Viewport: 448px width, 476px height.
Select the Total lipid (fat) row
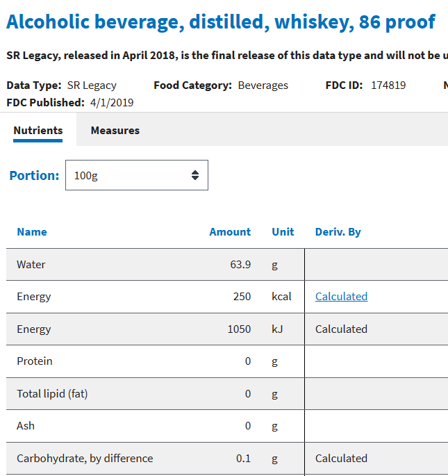[x=227, y=394]
